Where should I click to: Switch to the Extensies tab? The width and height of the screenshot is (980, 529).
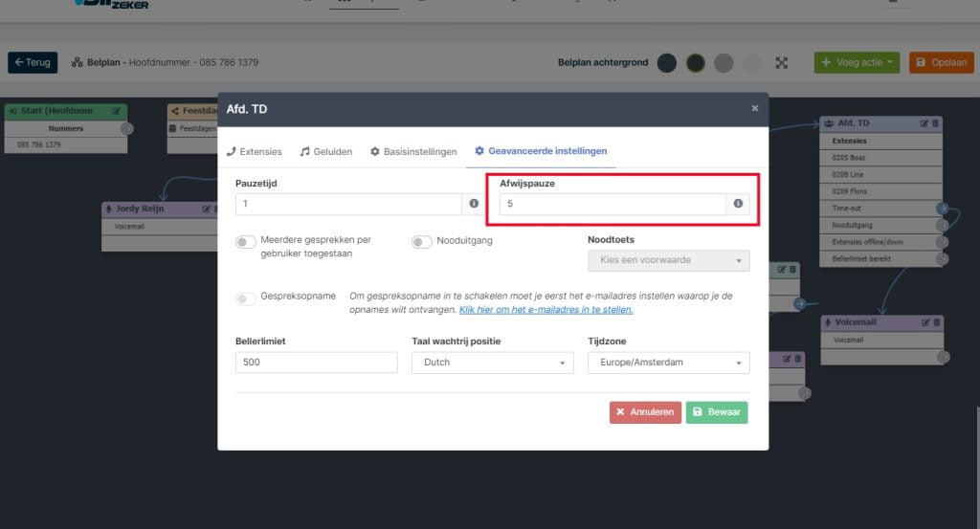coord(255,152)
